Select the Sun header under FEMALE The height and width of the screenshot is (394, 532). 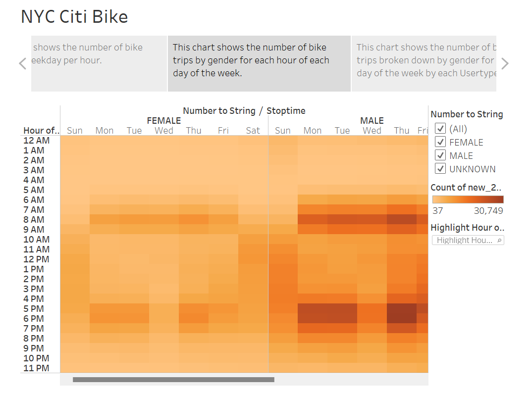(x=75, y=130)
